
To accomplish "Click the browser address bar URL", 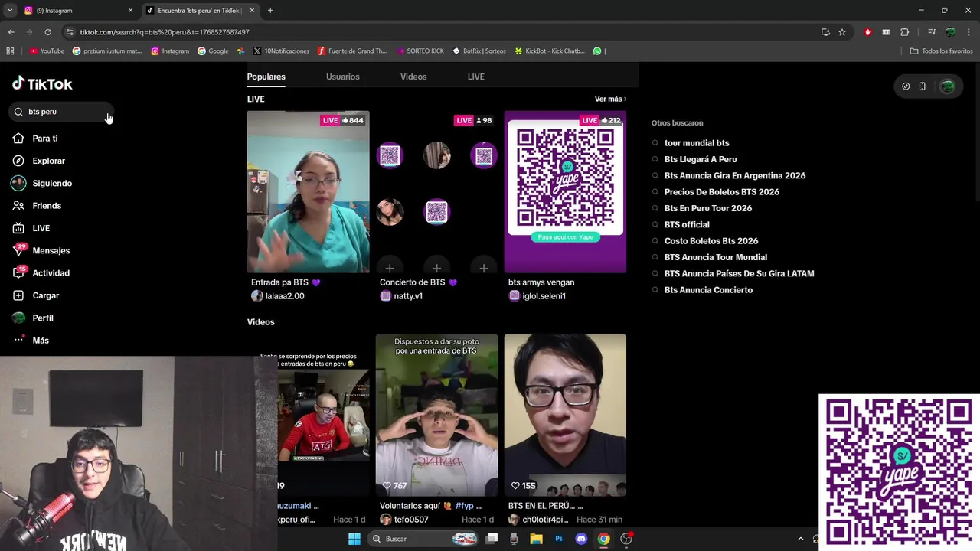I will tap(165, 32).
